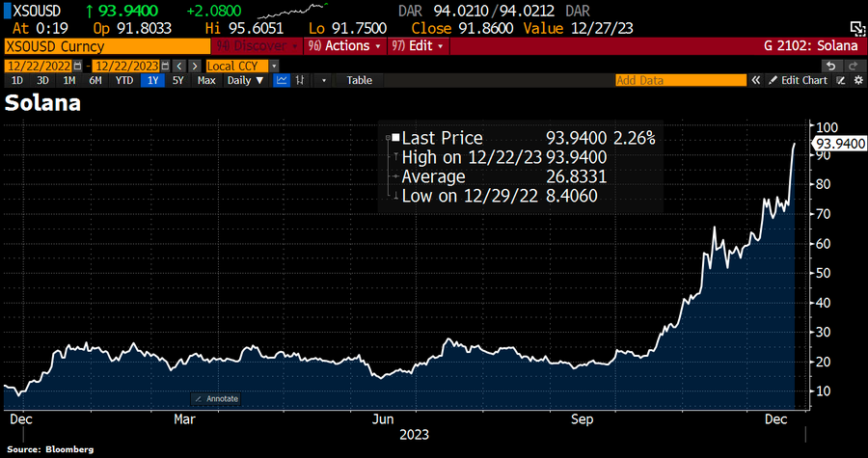Image resolution: width=868 pixels, height=458 pixels.
Task: Click the XSOUSD Curncy security field
Action: point(107,46)
